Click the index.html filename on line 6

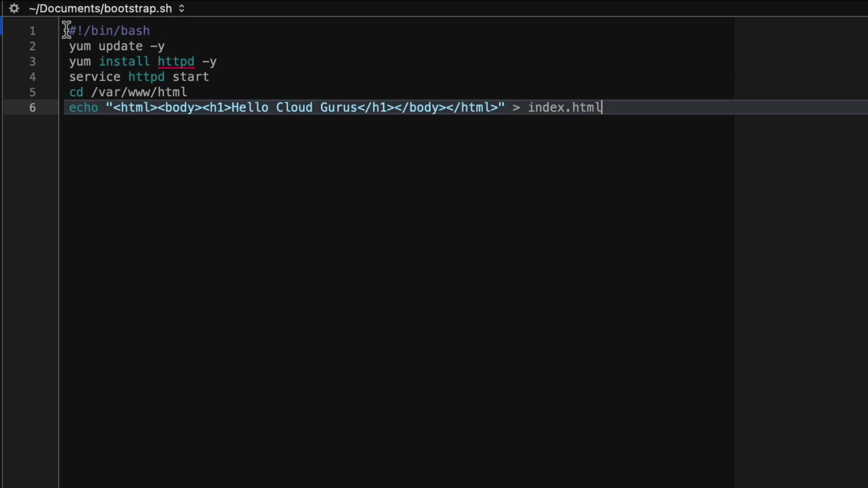(x=565, y=108)
